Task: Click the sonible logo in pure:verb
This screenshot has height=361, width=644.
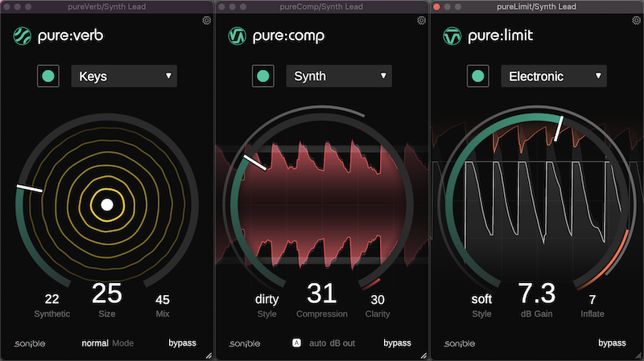Action: coord(30,343)
